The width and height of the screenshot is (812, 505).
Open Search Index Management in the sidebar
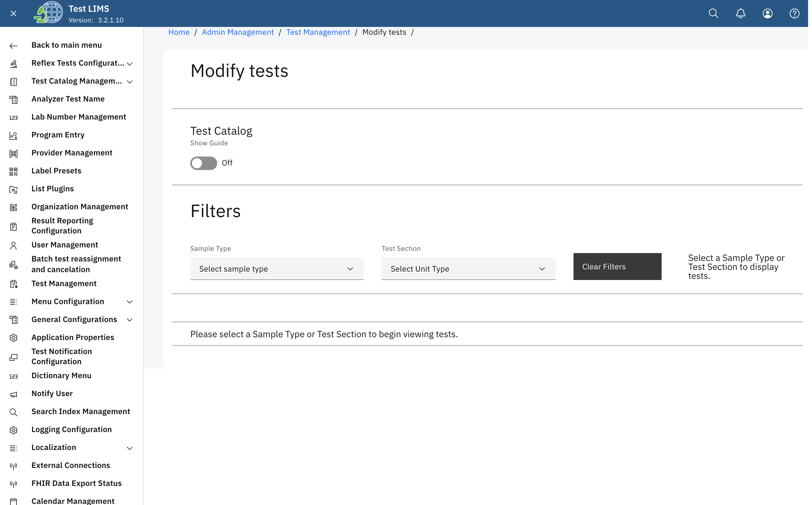(x=81, y=412)
